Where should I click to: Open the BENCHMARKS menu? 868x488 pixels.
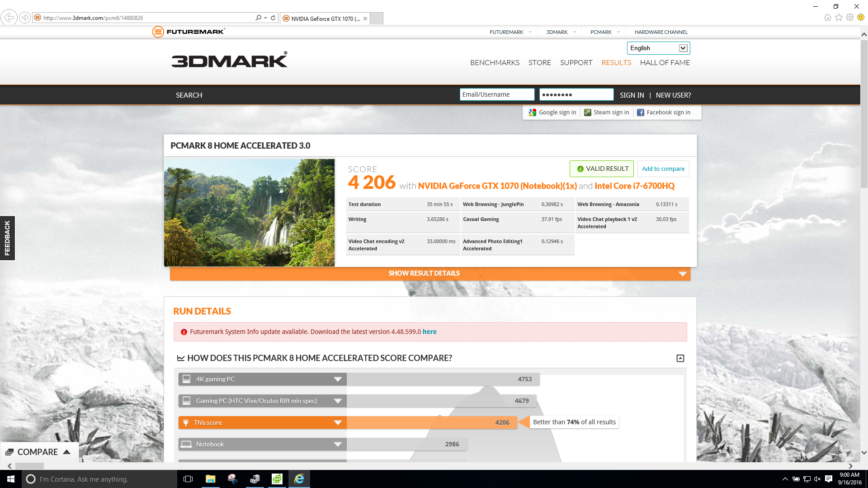[x=495, y=63]
